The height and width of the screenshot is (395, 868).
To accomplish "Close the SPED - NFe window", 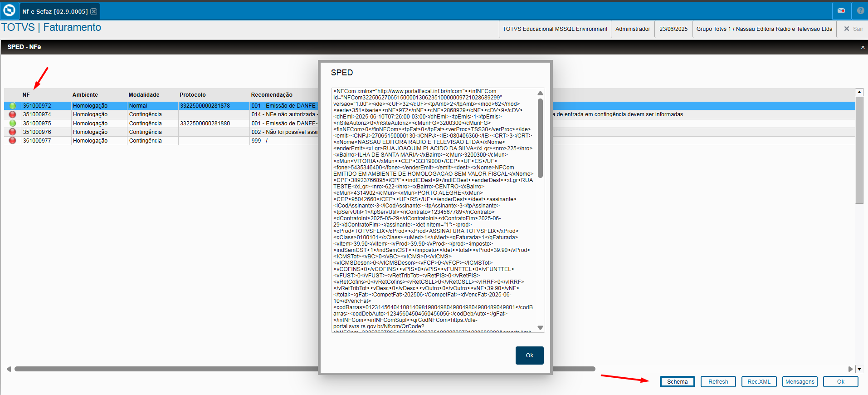I will point(863,47).
